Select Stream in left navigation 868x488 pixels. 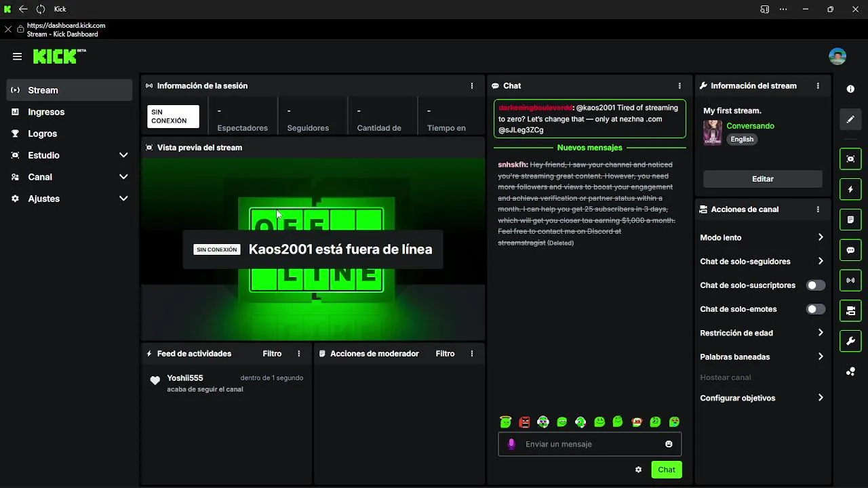[69, 90]
